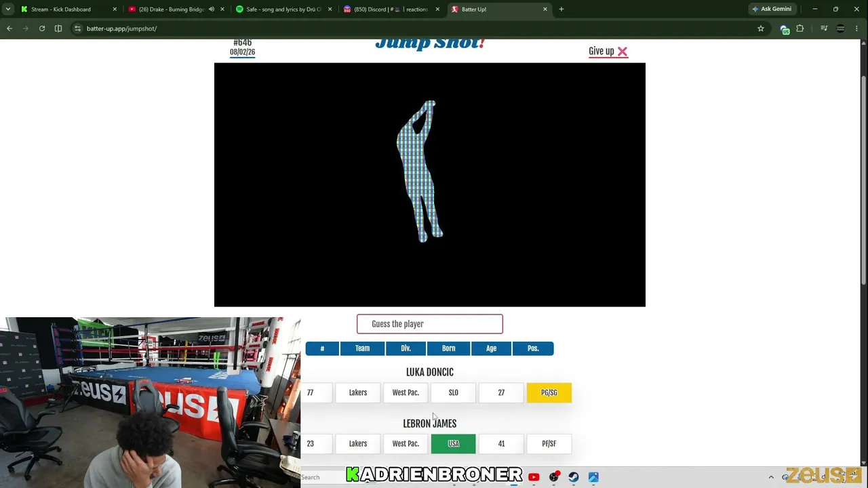Click the Div. column header

coord(406,348)
